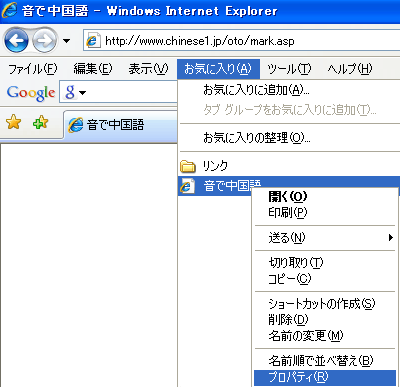Open the 編集(E) menu
The width and height of the screenshot is (400, 387).
point(93,69)
